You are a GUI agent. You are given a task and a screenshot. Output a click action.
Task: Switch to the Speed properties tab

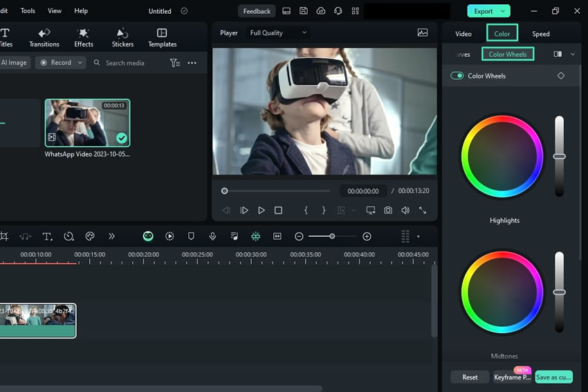540,34
